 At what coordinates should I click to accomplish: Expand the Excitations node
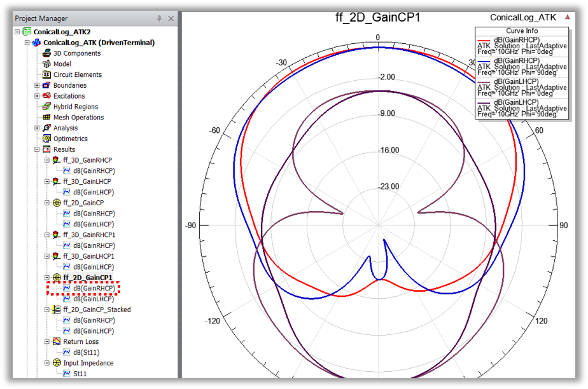pos(37,96)
